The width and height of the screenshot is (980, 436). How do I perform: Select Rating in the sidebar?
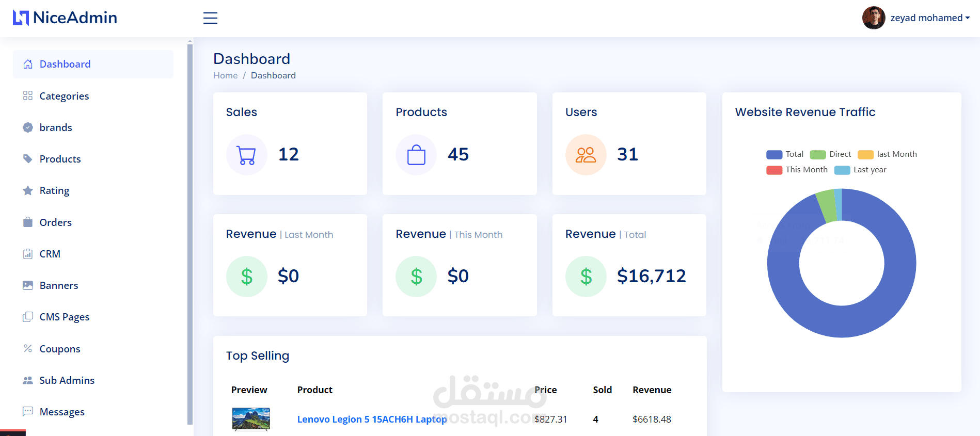[93, 190]
